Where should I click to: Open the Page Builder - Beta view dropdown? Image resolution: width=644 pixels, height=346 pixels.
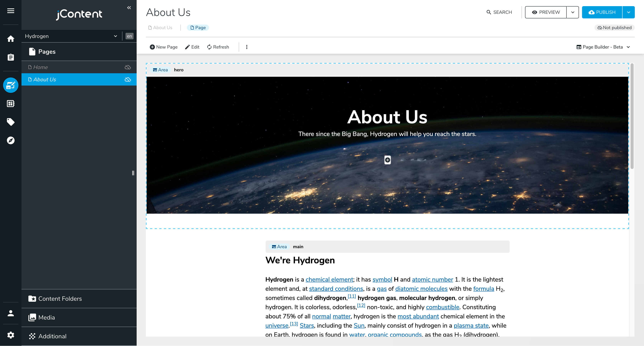pyautogui.click(x=604, y=47)
